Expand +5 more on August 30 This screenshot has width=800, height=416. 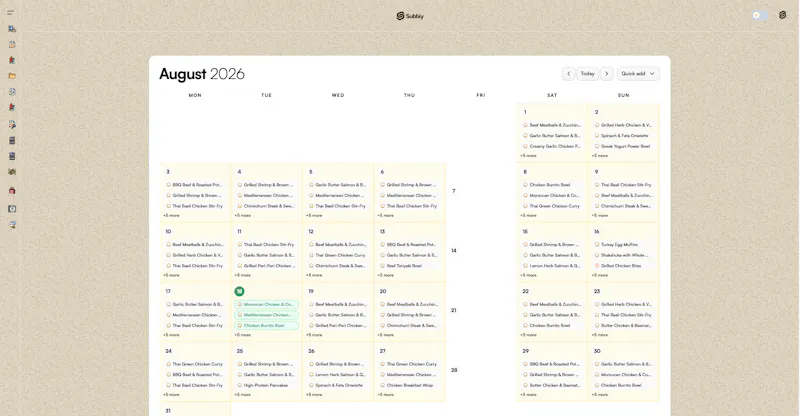coord(599,395)
